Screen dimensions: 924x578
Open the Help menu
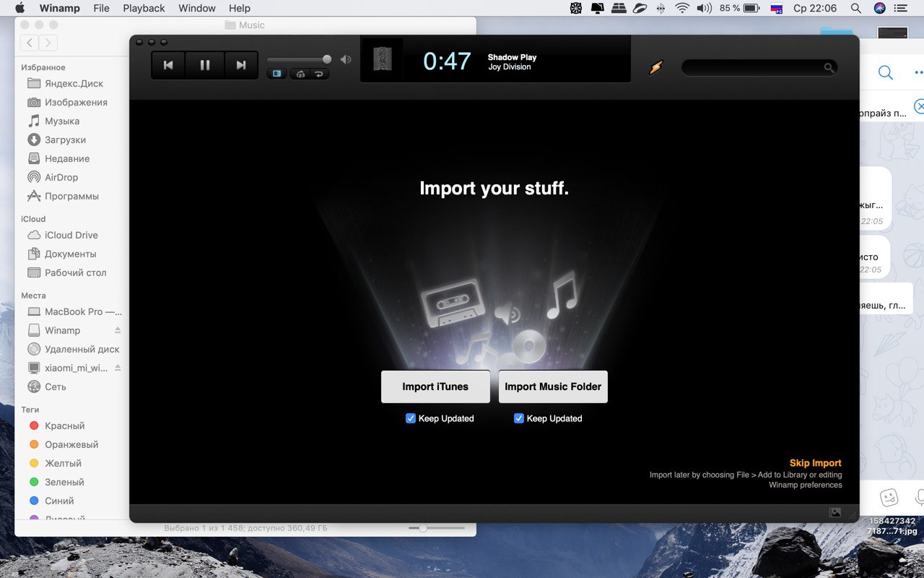240,8
